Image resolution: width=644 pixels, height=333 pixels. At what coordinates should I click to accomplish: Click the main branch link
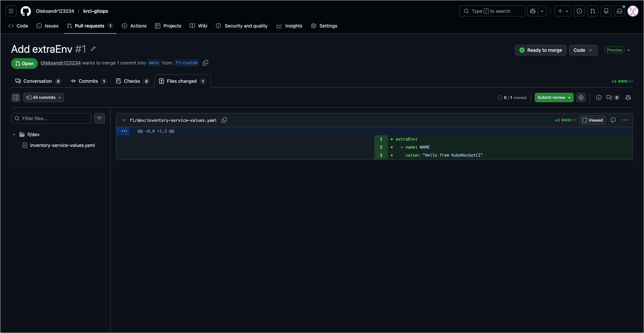click(x=154, y=63)
